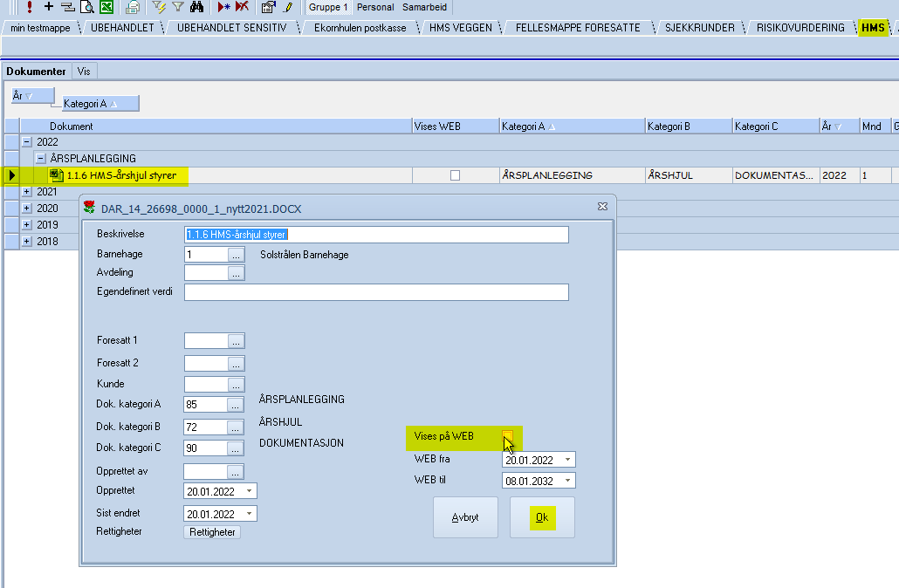
Task: Open the UBEHANDLET tab
Action: (122, 28)
